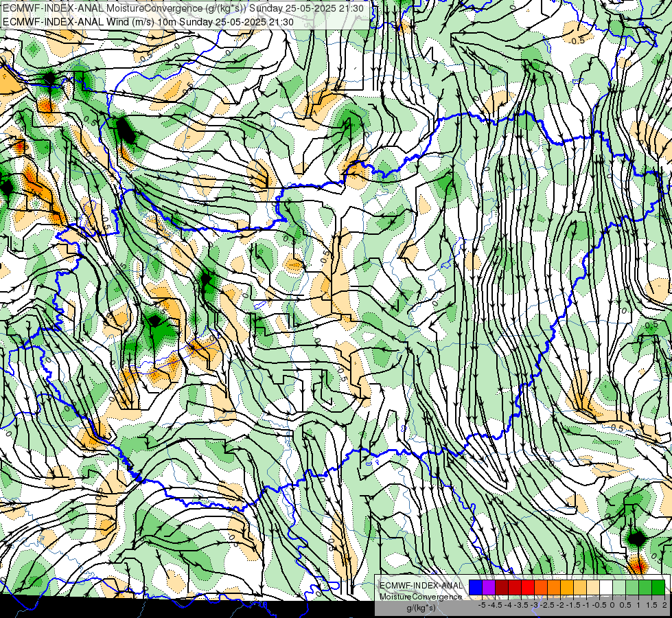
Task: Click the darkest green legend swatch near 2
Action: click(x=658, y=588)
